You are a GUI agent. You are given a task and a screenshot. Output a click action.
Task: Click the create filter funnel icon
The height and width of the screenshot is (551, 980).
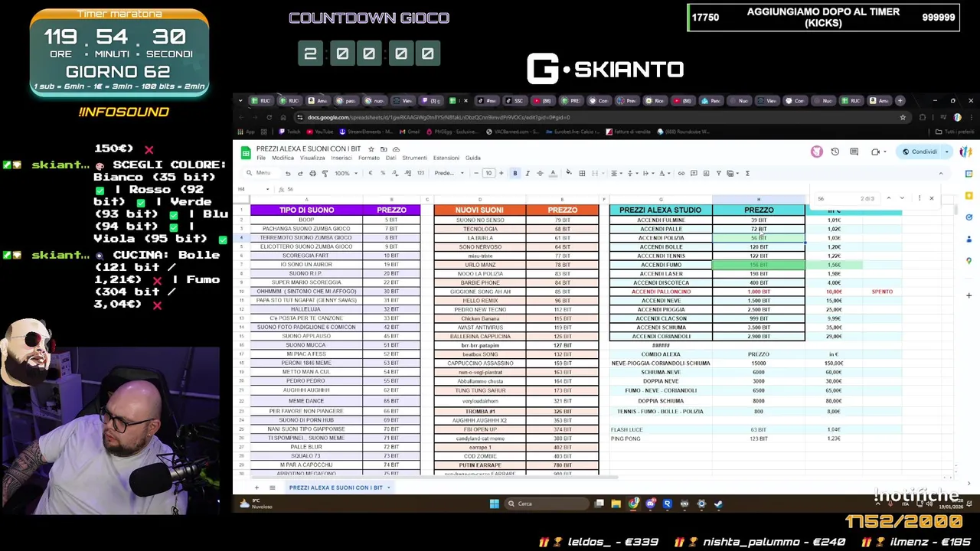(x=718, y=173)
